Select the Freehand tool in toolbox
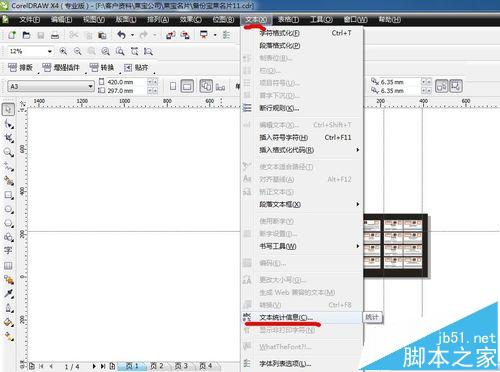500x372 pixels. [x=8, y=166]
